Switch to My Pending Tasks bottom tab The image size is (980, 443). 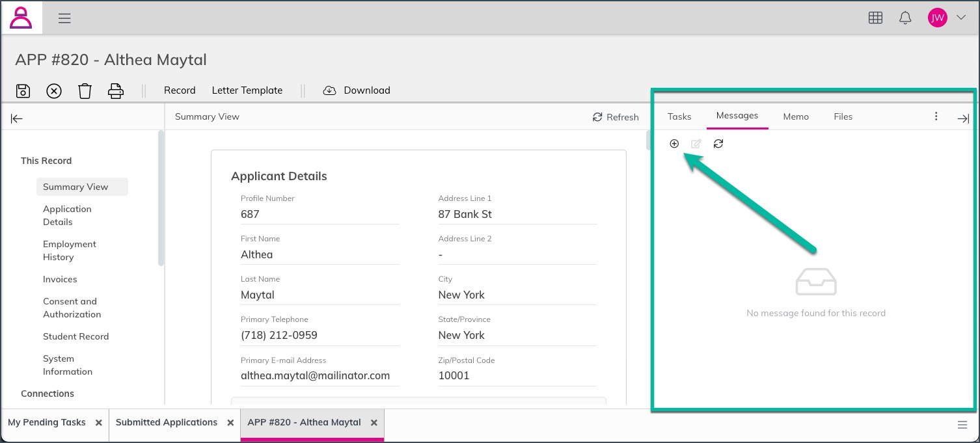click(47, 422)
